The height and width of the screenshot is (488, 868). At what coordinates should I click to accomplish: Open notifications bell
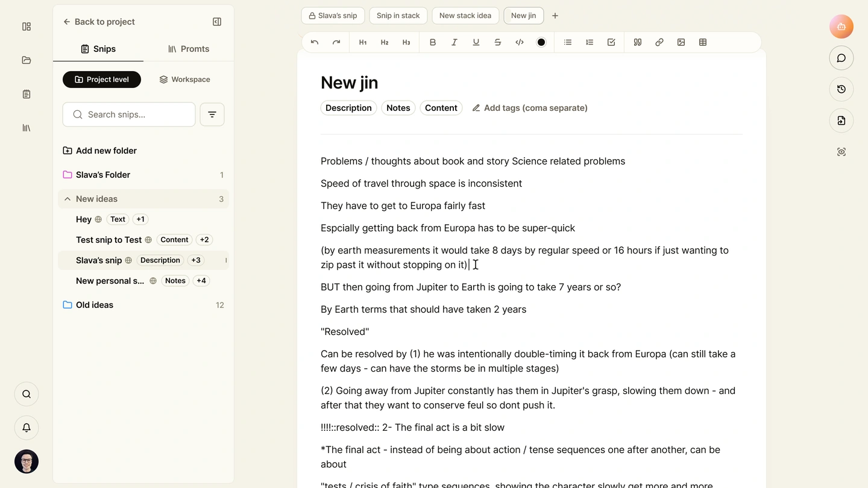point(27,428)
